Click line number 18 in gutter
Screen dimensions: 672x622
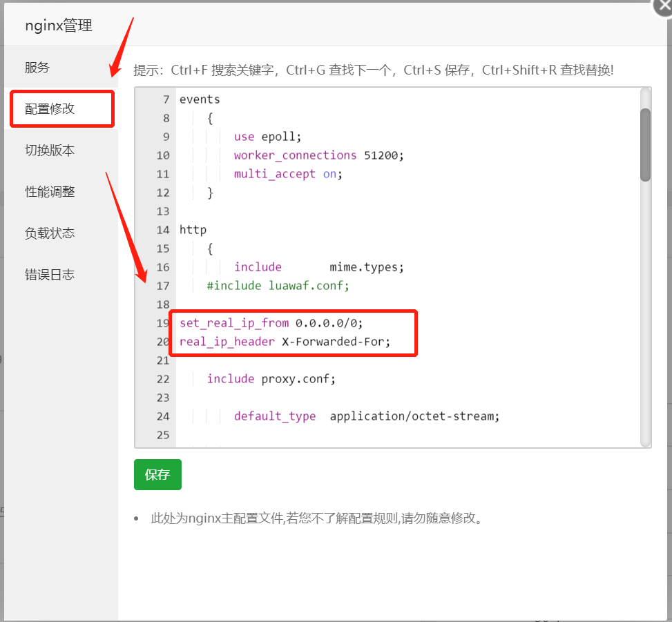tap(163, 304)
